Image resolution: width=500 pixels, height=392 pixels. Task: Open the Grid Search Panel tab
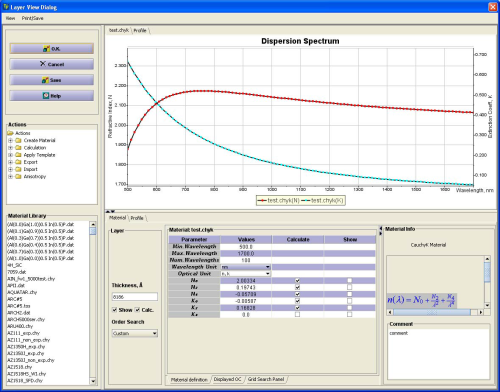[x=266, y=379]
